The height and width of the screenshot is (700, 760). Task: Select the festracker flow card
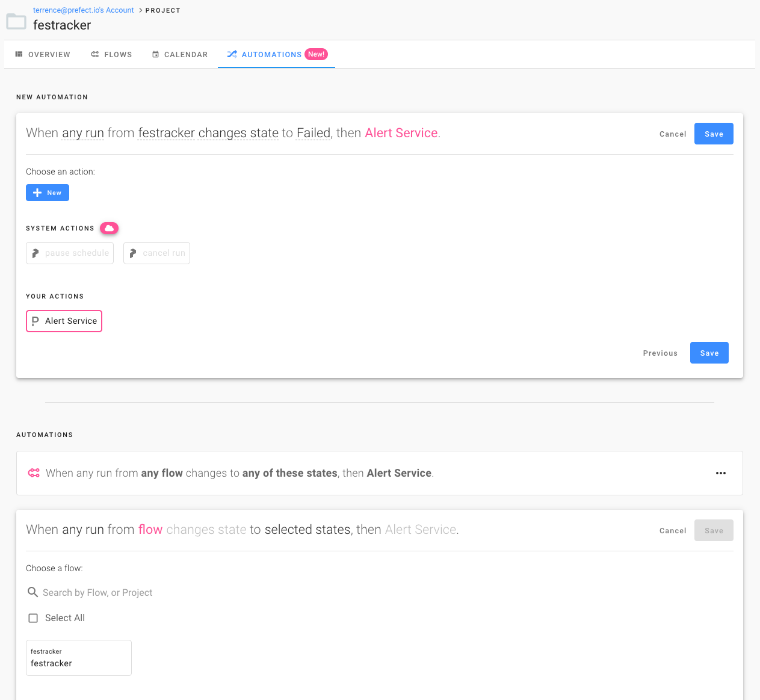[x=78, y=657]
